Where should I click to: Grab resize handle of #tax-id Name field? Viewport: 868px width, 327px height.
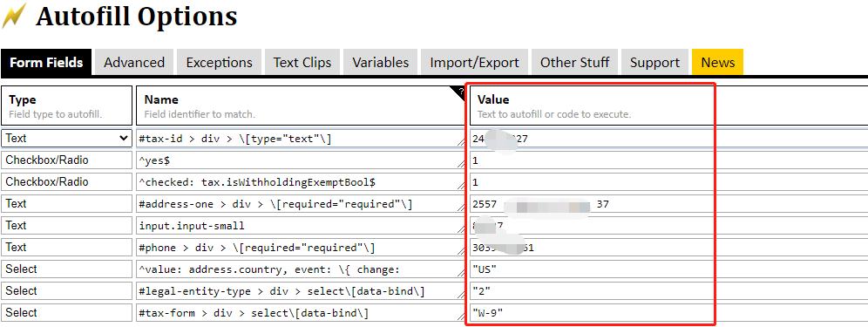(x=461, y=143)
